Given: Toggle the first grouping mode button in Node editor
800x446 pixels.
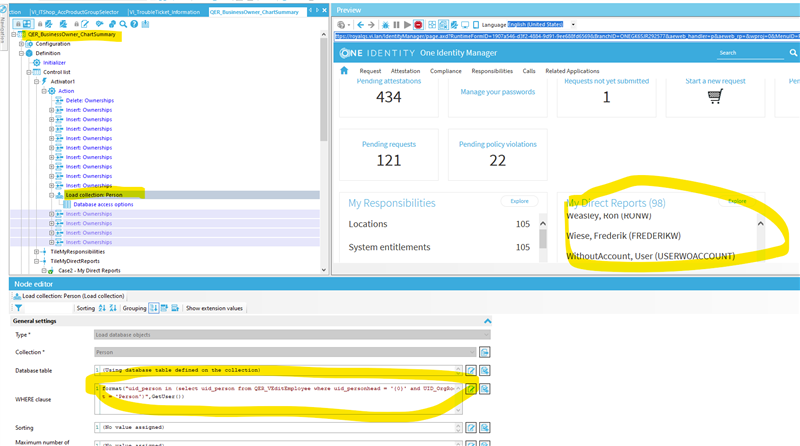Looking at the screenshot, I should (154, 308).
